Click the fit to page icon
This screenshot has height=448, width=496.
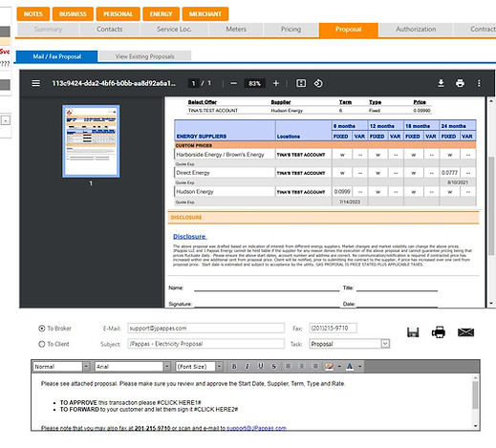point(301,83)
